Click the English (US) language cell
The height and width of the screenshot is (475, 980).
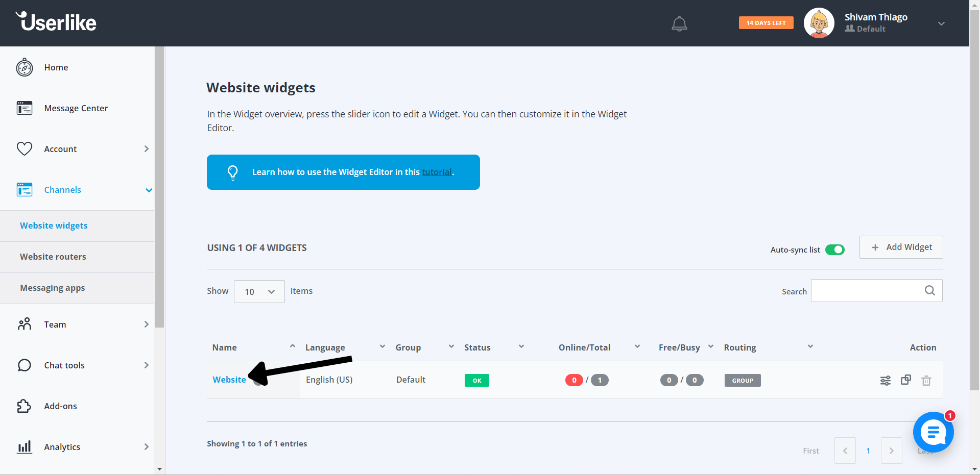pos(329,380)
